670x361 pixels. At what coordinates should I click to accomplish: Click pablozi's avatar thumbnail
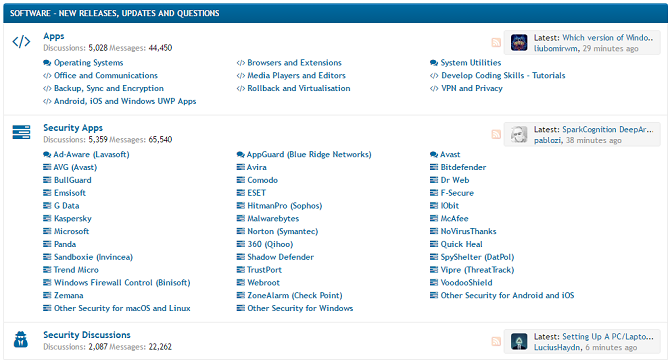click(519, 135)
